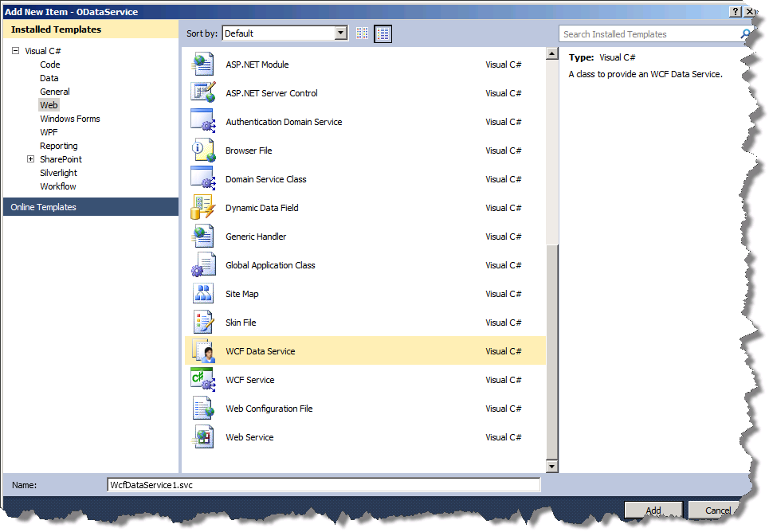This screenshot has height=532, width=769.
Task: Select the Code category
Action: 50,65
